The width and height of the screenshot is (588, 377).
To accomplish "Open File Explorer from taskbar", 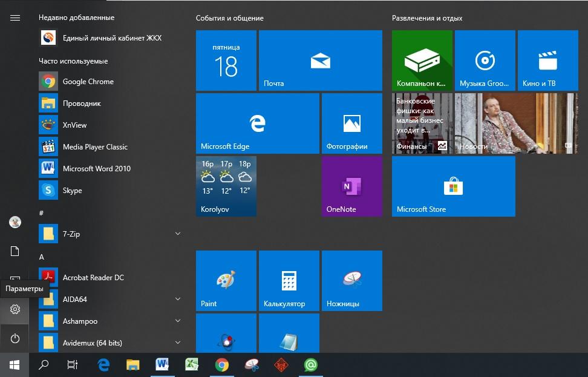I will (x=132, y=365).
